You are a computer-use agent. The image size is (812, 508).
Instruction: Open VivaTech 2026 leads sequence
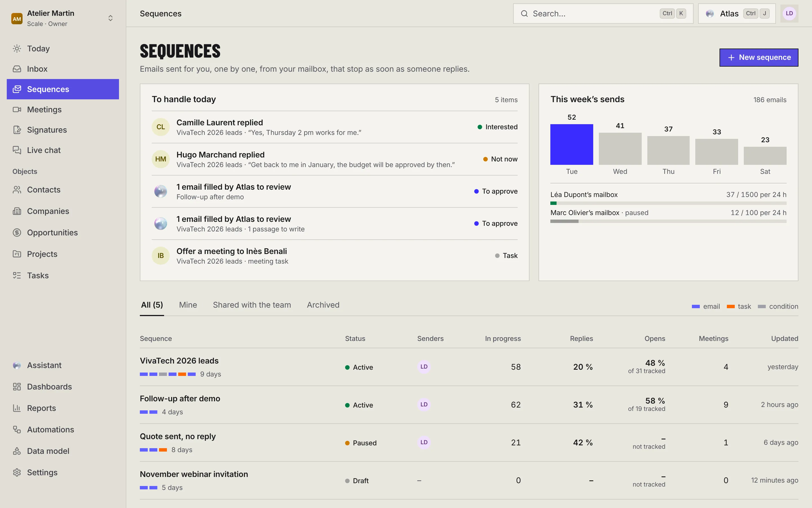[179, 361]
